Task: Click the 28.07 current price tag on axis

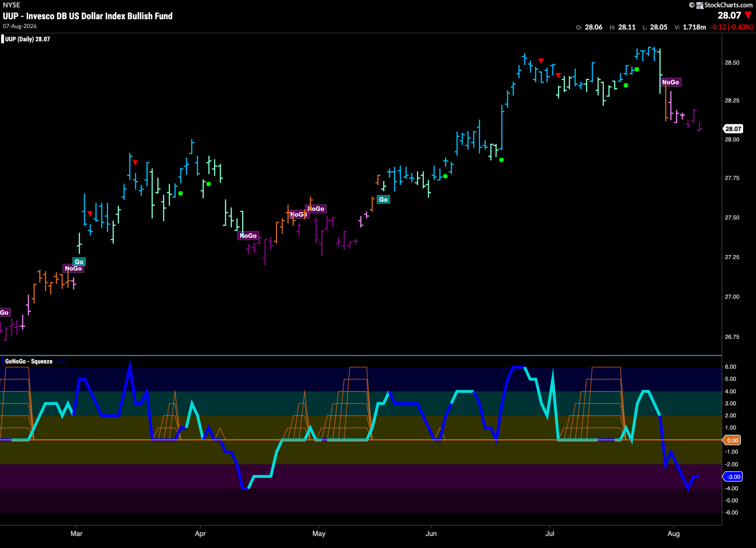Action: [x=733, y=129]
